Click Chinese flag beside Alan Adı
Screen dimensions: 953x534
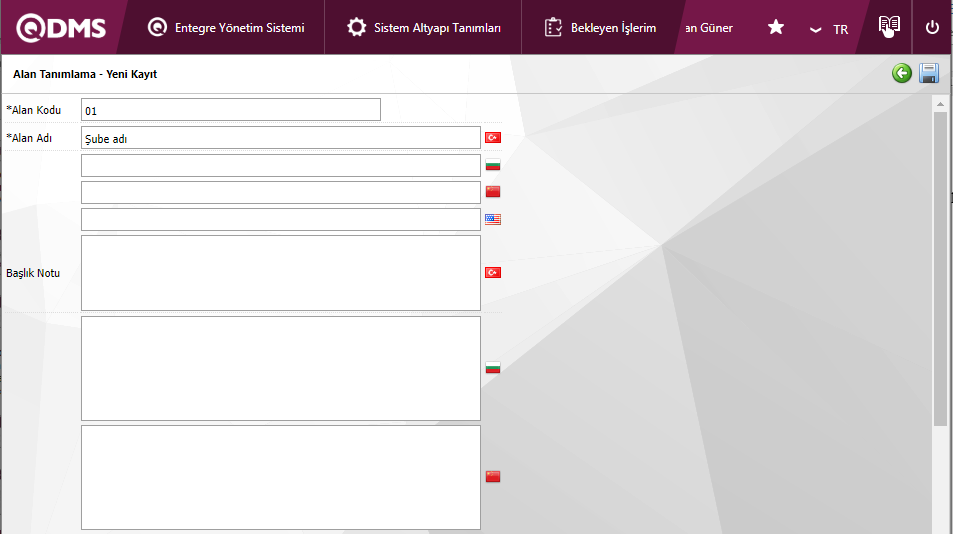click(493, 192)
